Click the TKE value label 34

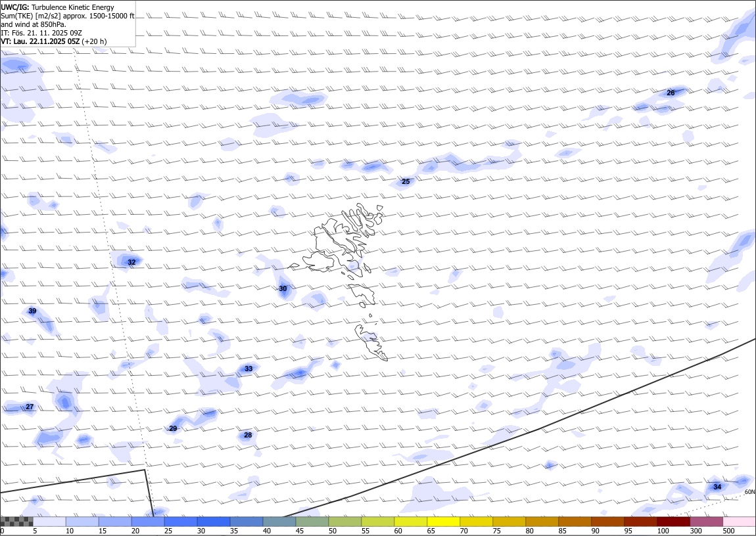click(x=717, y=487)
